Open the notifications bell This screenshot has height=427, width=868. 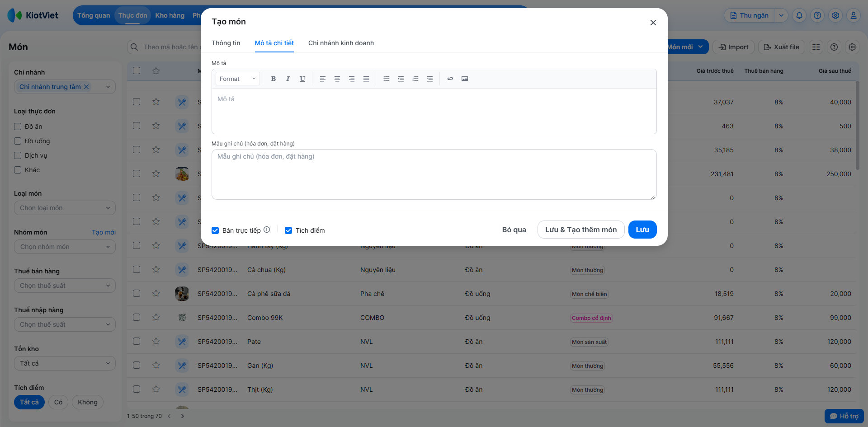(x=799, y=15)
